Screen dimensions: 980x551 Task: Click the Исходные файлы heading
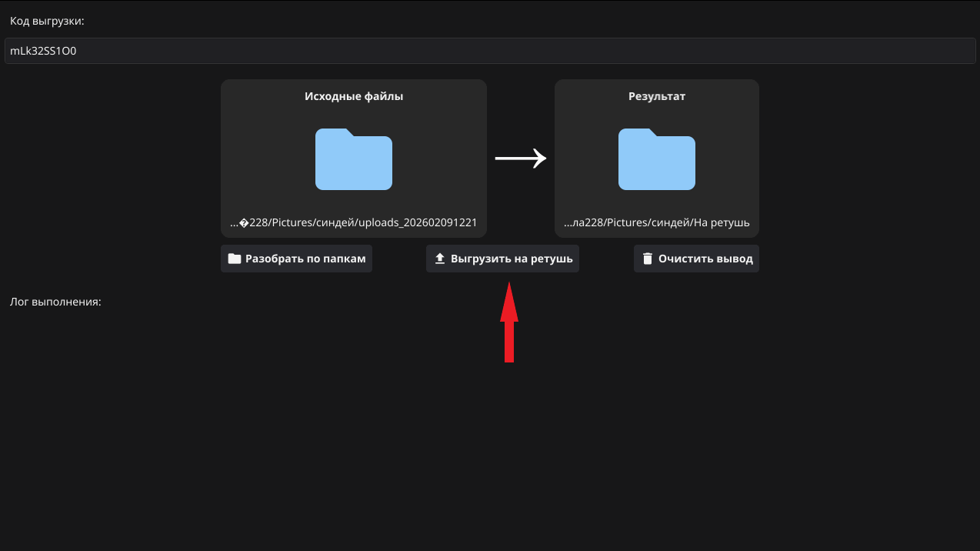[354, 97]
